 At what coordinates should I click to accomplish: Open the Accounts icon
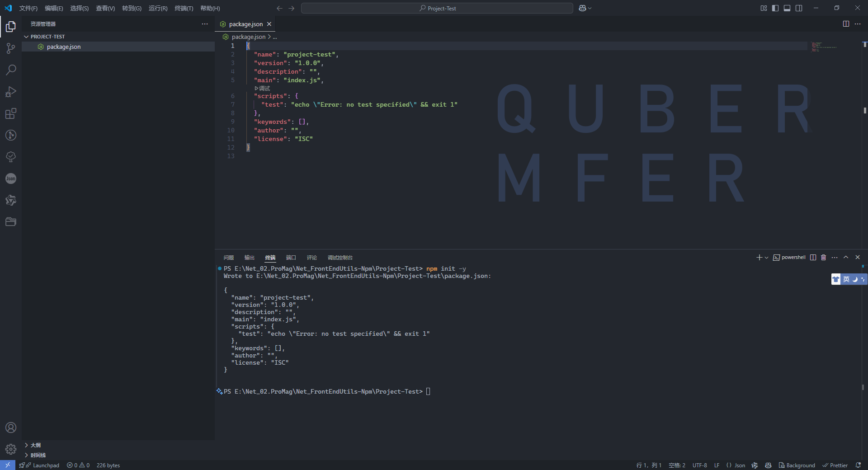pyautogui.click(x=11, y=428)
